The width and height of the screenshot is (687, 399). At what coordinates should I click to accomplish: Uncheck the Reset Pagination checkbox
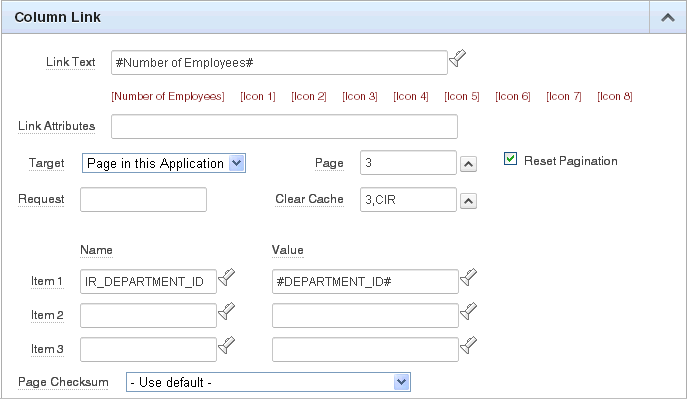(x=510, y=159)
